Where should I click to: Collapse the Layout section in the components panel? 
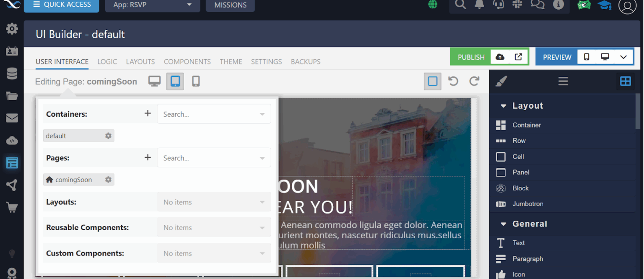(x=503, y=106)
